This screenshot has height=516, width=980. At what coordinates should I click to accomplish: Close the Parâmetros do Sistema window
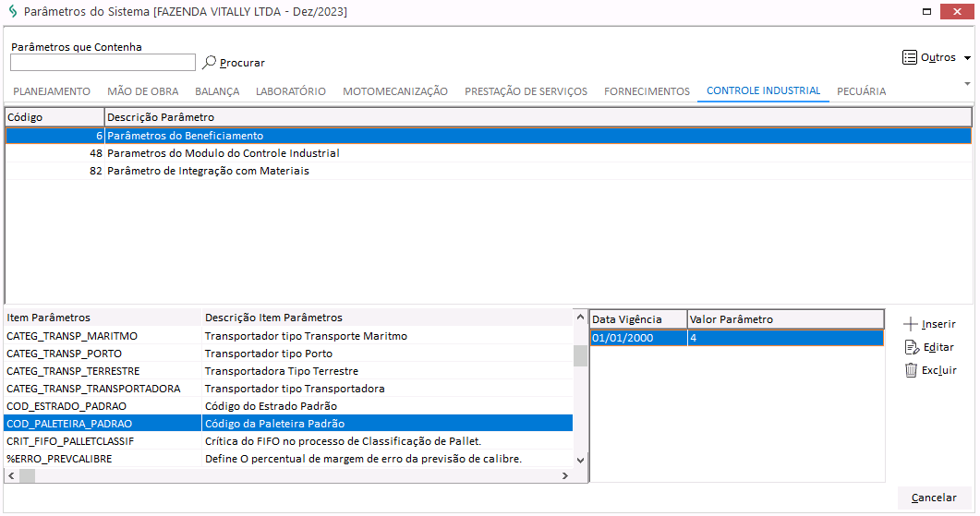coord(957,11)
